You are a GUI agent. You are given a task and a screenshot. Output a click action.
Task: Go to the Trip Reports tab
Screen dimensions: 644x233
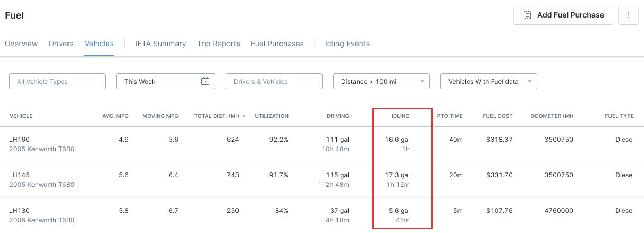[218, 44]
